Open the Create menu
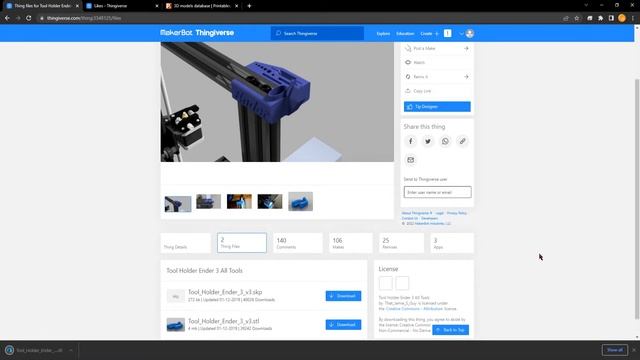The image size is (640, 360). pyautogui.click(x=426, y=33)
